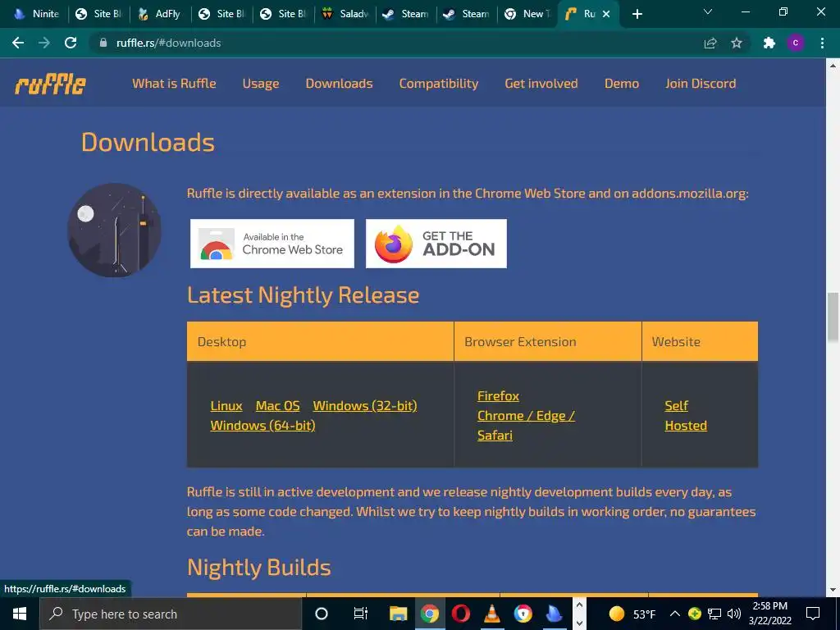
Task: Expand the tab search chevron
Action: (708, 11)
